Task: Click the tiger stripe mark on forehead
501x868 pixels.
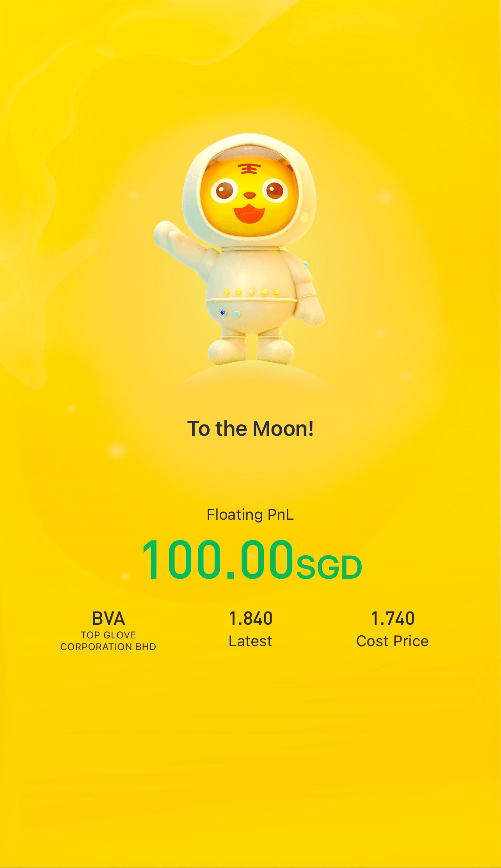Action: click(x=250, y=169)
